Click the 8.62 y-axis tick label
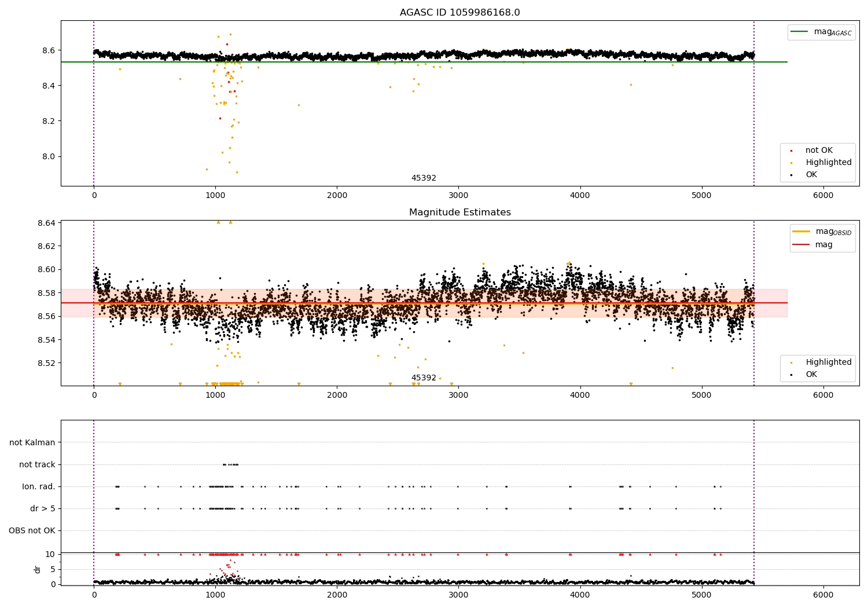 [x=46, y=246]
